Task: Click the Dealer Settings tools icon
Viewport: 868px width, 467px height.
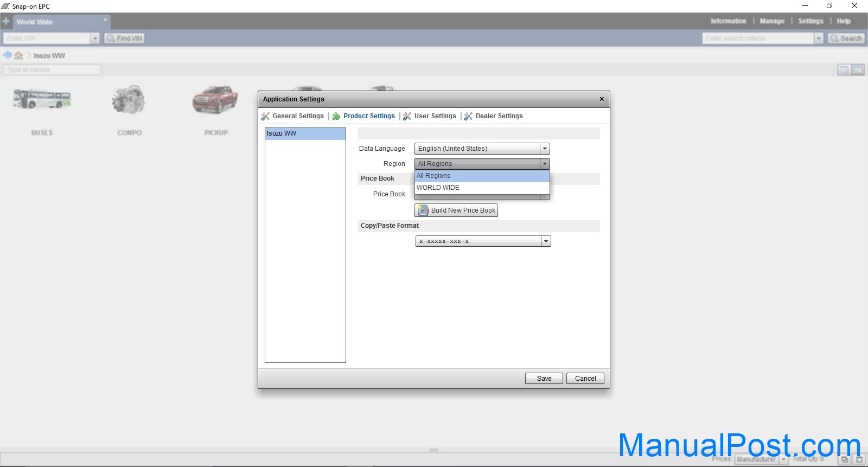Action: pos(469,116)
